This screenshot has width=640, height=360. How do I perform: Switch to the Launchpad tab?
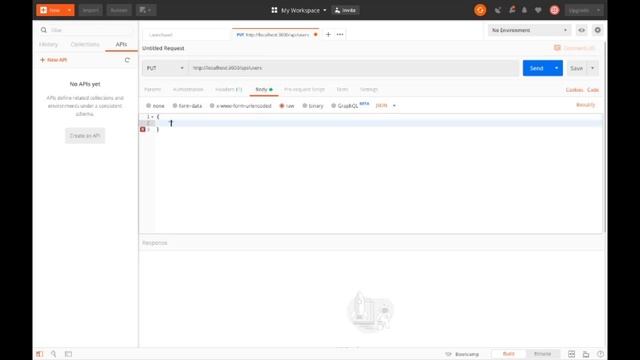pos(161,35)
